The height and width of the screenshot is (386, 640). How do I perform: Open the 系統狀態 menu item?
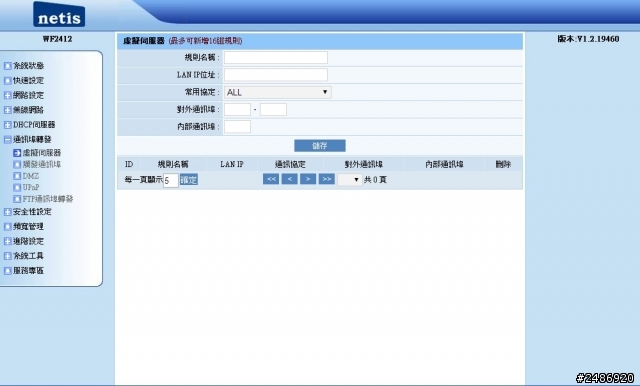pyautogui.click(x=28, y=66)
